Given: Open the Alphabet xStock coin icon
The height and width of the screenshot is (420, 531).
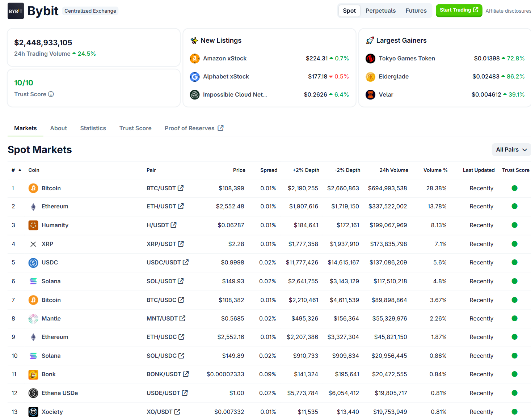Looking at the screenshot, I should coord(195,76).
